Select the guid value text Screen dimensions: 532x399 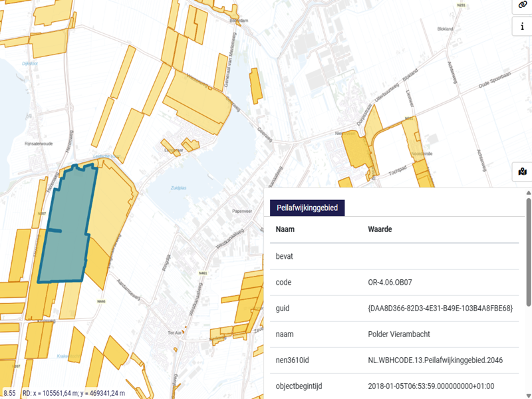click(x=440, y=309)
